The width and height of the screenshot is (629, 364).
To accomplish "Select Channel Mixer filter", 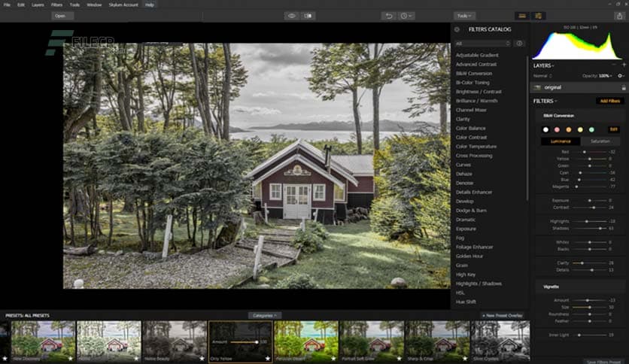I will pyautogui.click(x=471, y=110).
